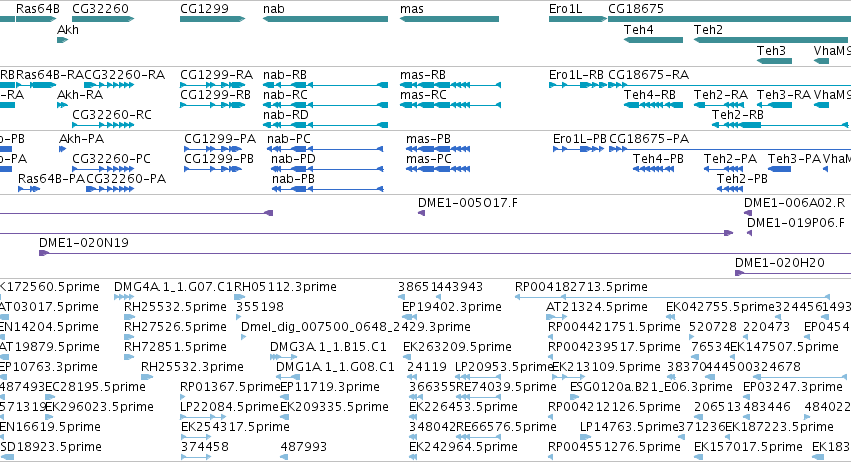Select the EK263209.5prime EST label

tap(457, 347)
